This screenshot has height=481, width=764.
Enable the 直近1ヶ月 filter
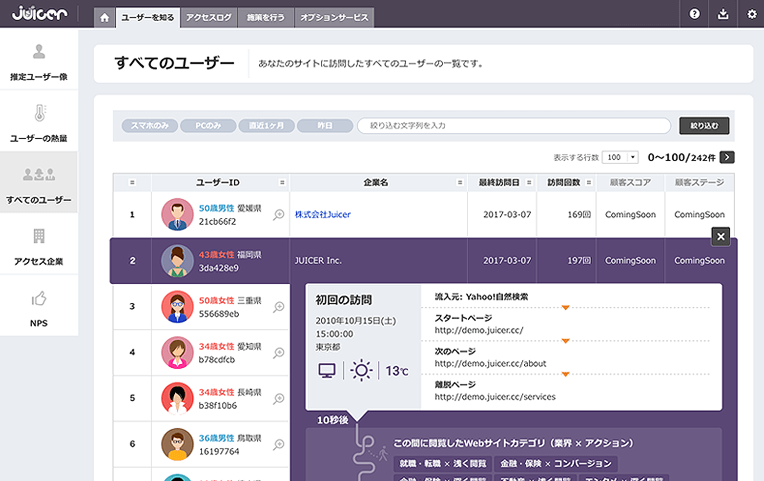tap(267, 126)
